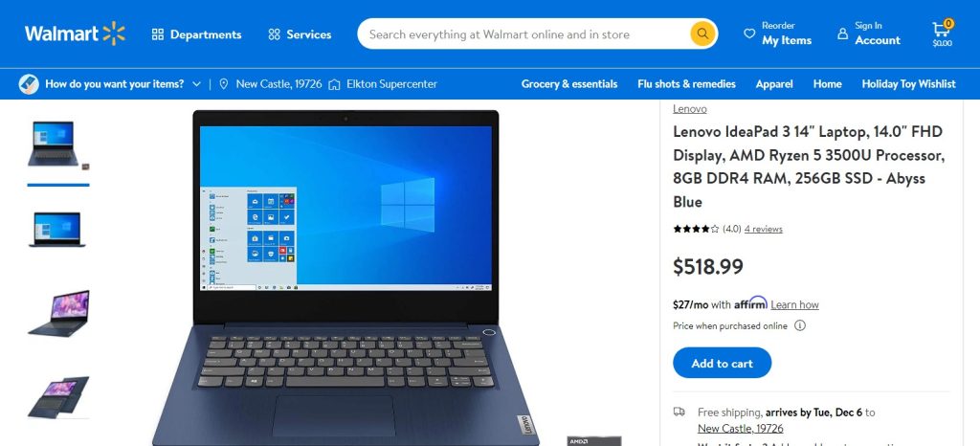This screenshot has height=446, width=980.
Task: Select the Apparel category
Action: pyautogui.click(x=774, y=83)
